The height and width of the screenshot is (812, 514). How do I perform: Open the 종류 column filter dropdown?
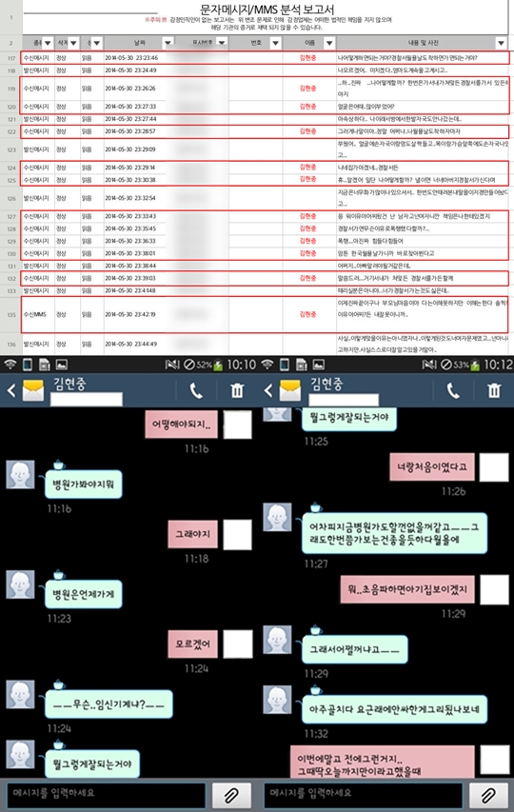(48, 43)
